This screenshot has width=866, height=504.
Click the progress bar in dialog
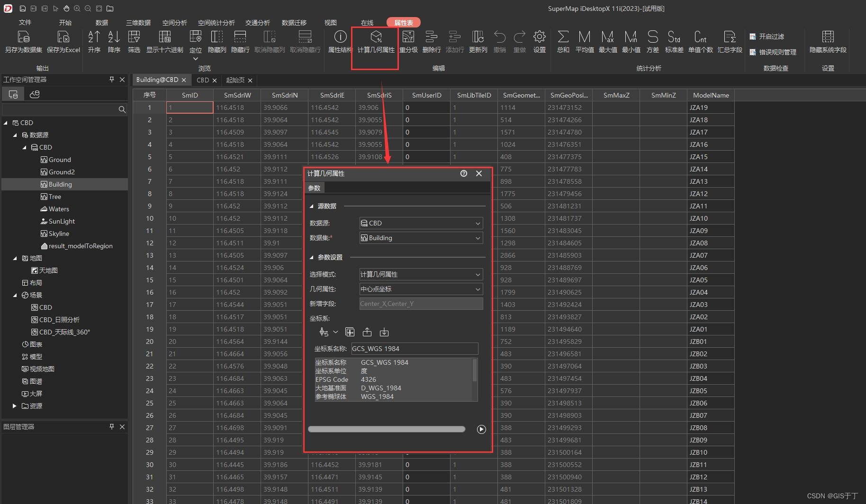[387, 429]
